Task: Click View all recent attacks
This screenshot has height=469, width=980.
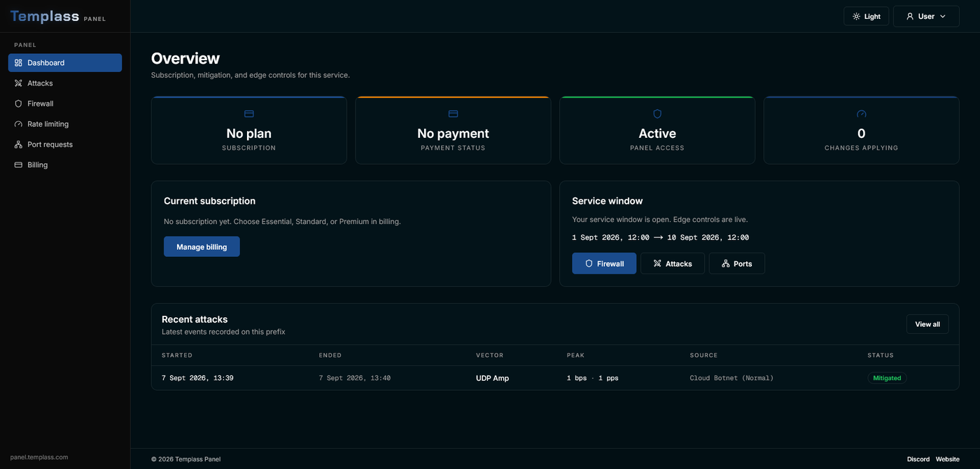Action: [x=927, y=324]
